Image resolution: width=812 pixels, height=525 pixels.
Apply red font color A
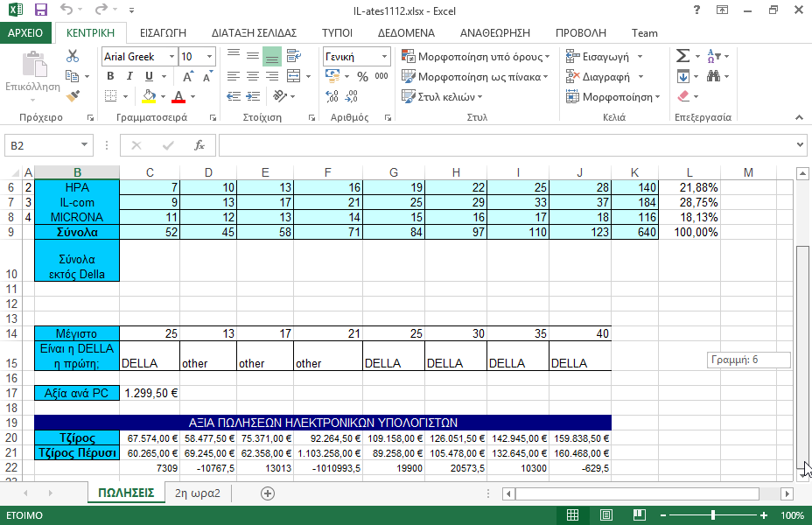(x=178, y=96)
